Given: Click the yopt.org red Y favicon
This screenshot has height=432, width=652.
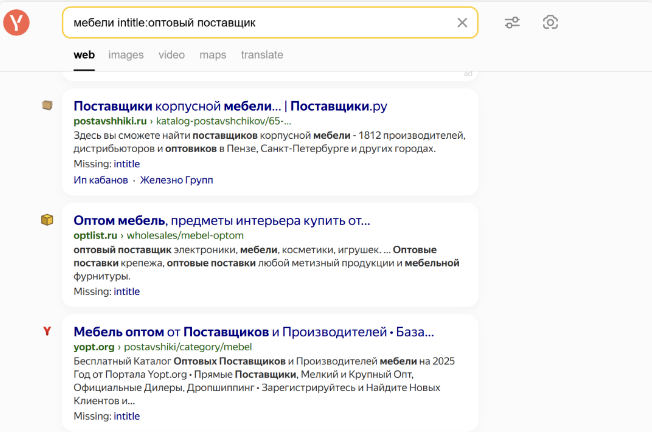Looking at the screenshot, I should pyautogui.click(x=47, y=331).
